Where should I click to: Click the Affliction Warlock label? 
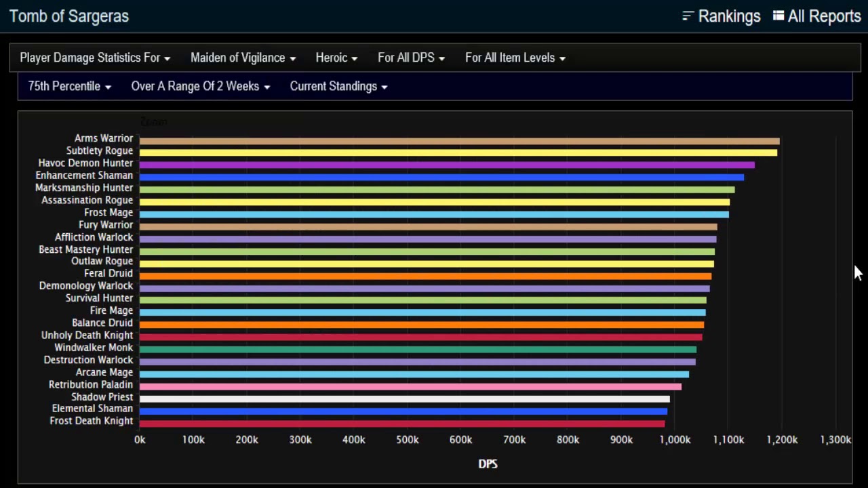coord(94,237)
